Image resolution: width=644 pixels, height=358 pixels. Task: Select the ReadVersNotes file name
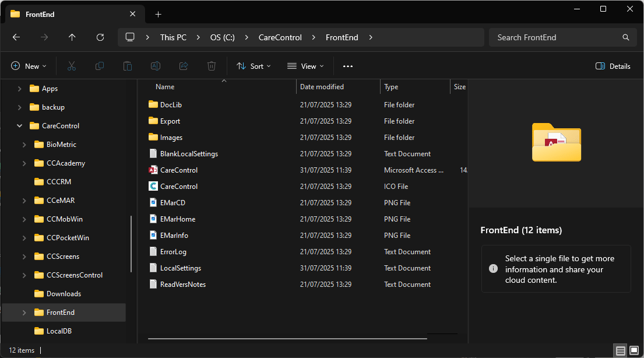pos(183,285)
